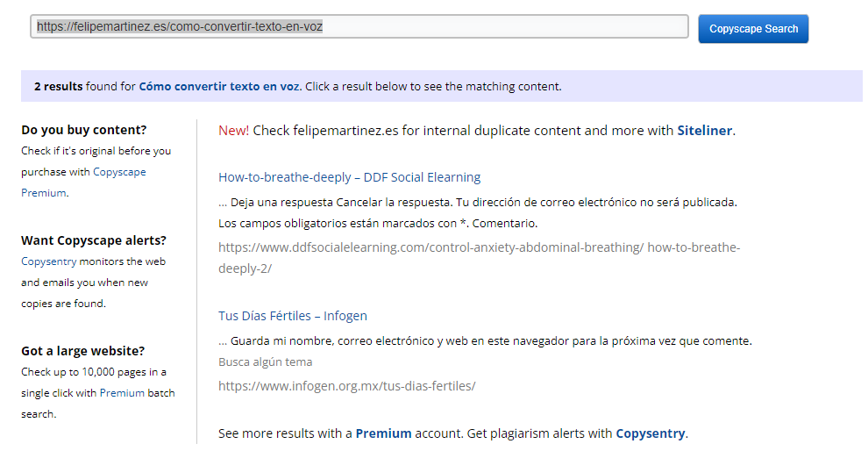Click the ddfsocialelearning.com result URL
868x451 pixels.
pos(480,258)
